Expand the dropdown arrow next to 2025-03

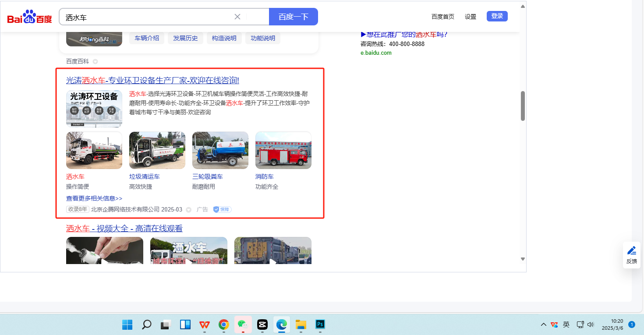(x=189, y=210)
